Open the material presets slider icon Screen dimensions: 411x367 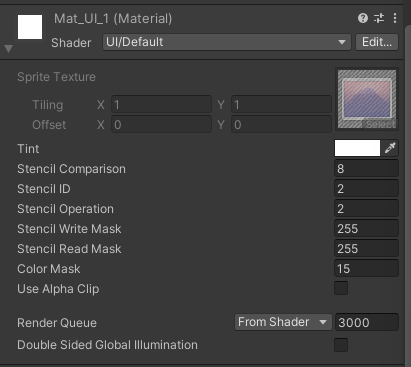click(x=379, y=18)
